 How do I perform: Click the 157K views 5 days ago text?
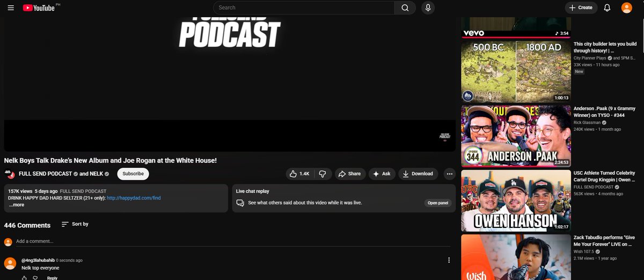pyautogui.click(x=33, y=191)
